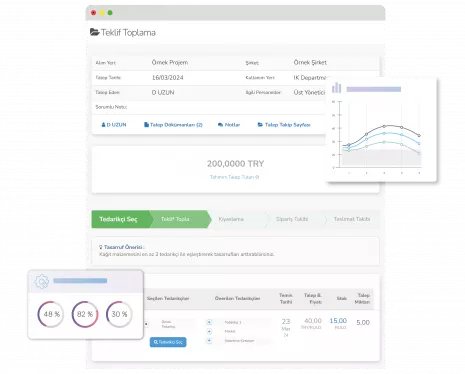Click the Tasarruf Önerisi heading
The image size is (465, 374).
(124, 247)
